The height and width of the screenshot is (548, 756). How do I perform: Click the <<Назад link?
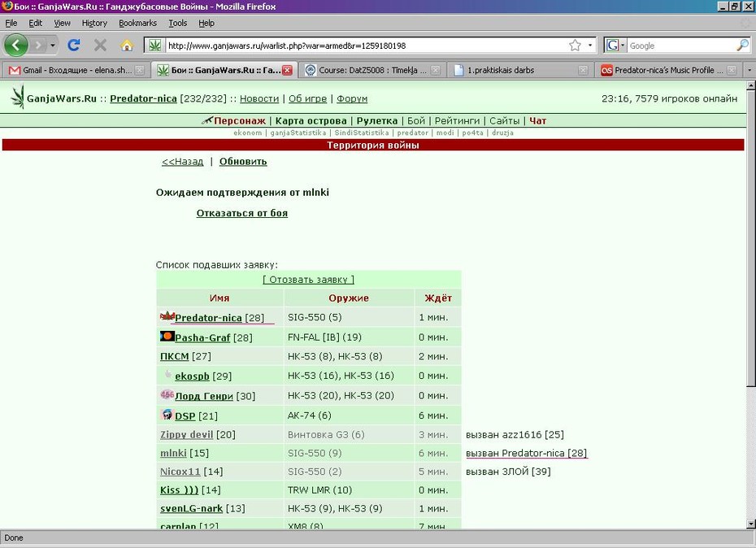pyautogui.click(x=183, y=162)
